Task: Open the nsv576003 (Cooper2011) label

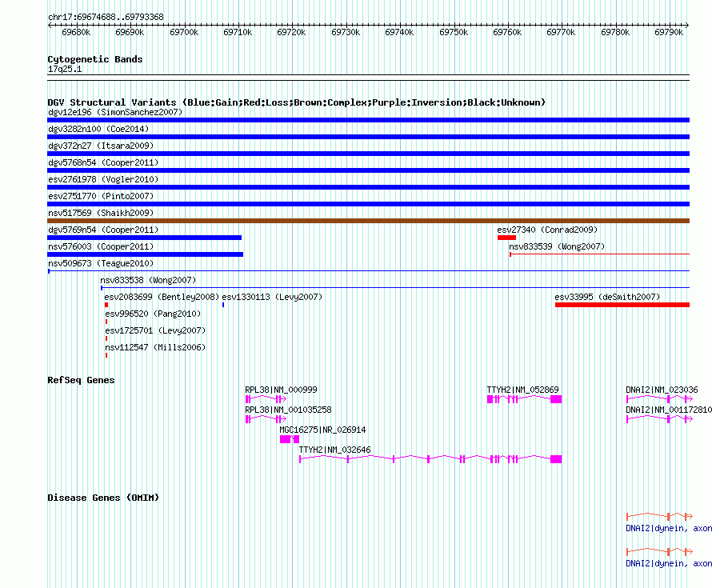Action: [101, 246]
